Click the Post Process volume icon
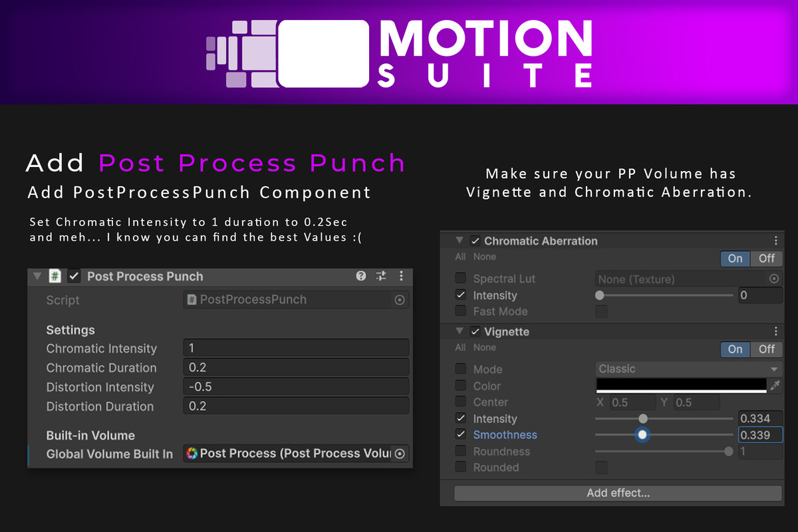Image resolution: width=798 pixels, height=532 pixels. [192, 454]
